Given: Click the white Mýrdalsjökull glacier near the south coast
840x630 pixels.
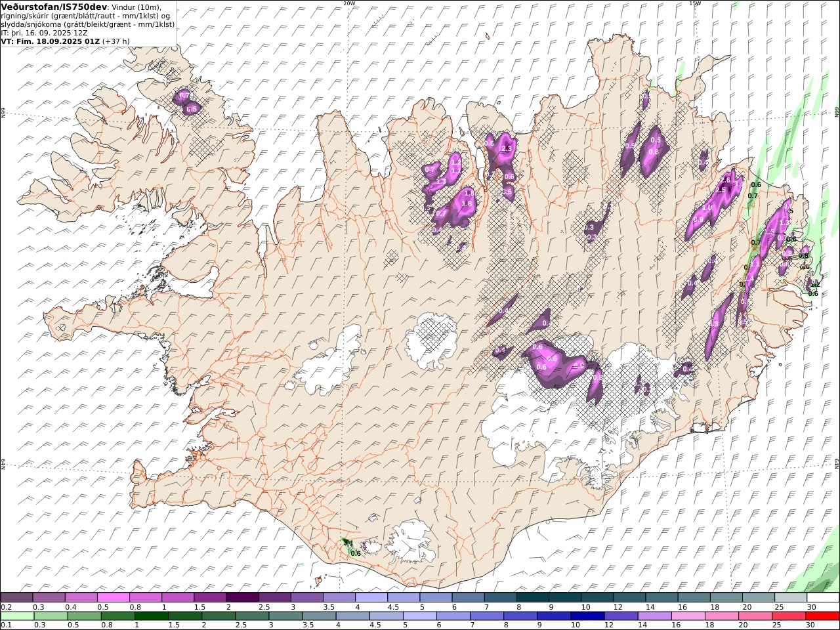Looking at the screenshot, I should click(411, 542).
